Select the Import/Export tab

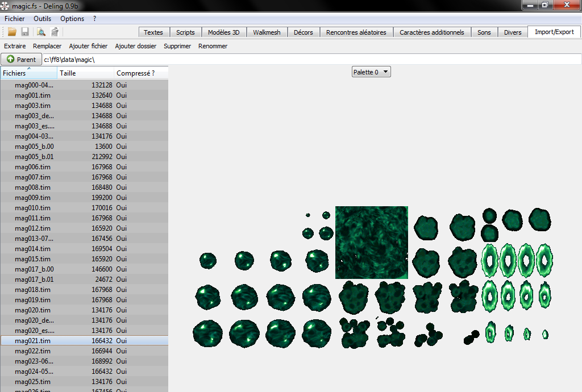point(554,32)
